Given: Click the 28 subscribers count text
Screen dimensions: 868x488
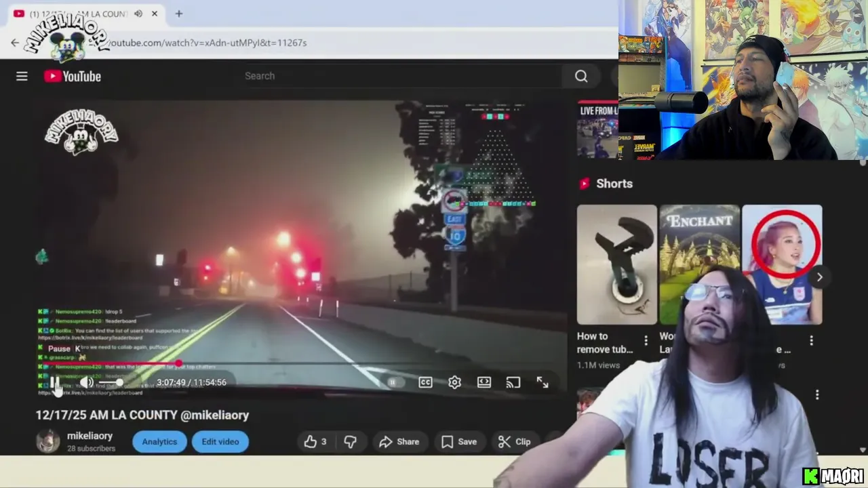Looking at the screenshot, I should tap(91, 449).
